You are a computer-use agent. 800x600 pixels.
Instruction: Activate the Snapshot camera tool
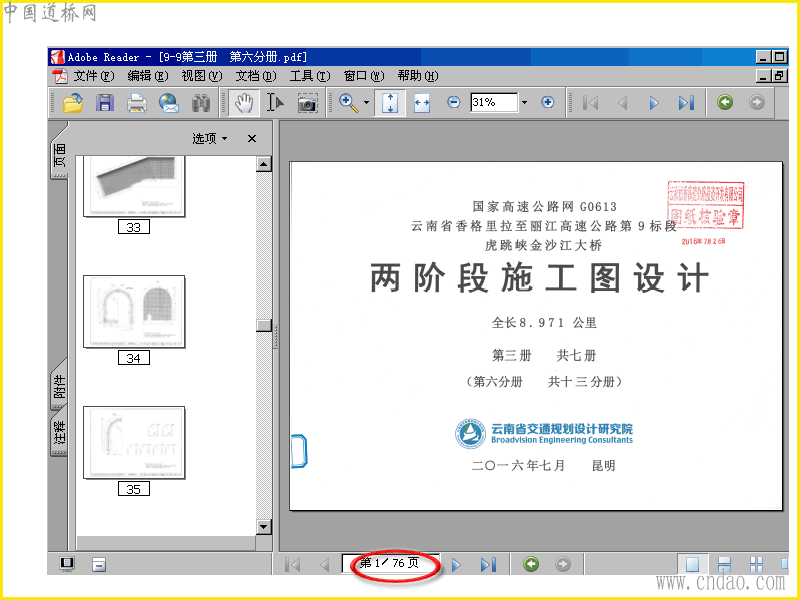point(308,103)
